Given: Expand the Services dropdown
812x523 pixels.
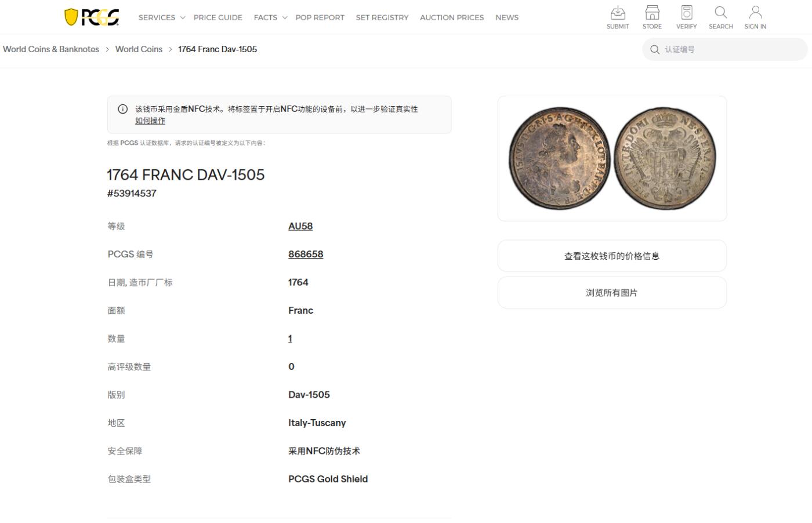Looking at the screenshot, I should point(157,17).
